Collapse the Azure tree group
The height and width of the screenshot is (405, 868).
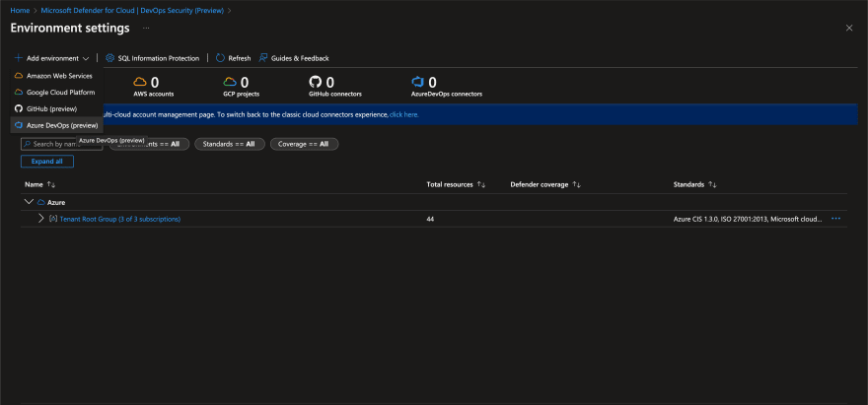pos(30,202)
